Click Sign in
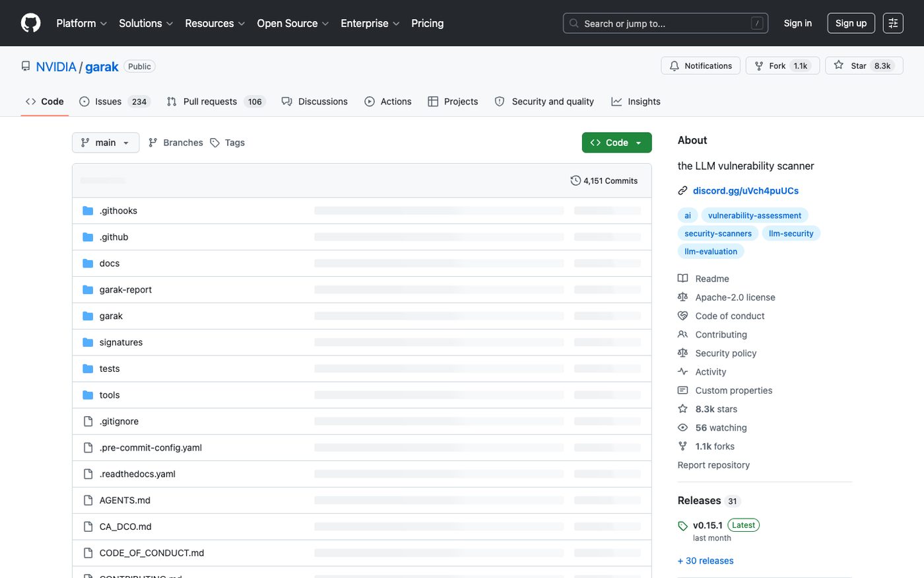This screenshot has width=924, height=578. pyautogui.click(x=798, y=23)
